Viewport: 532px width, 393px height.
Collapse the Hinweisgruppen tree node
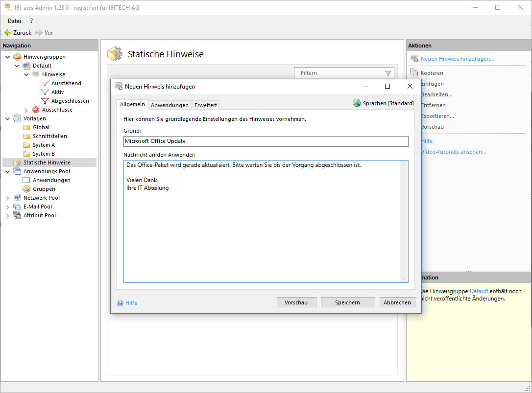pos(8,57)
